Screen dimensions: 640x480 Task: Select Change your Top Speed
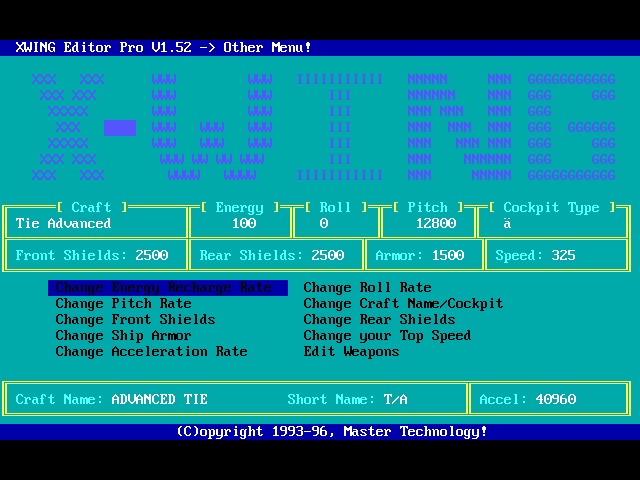(387, 336)
